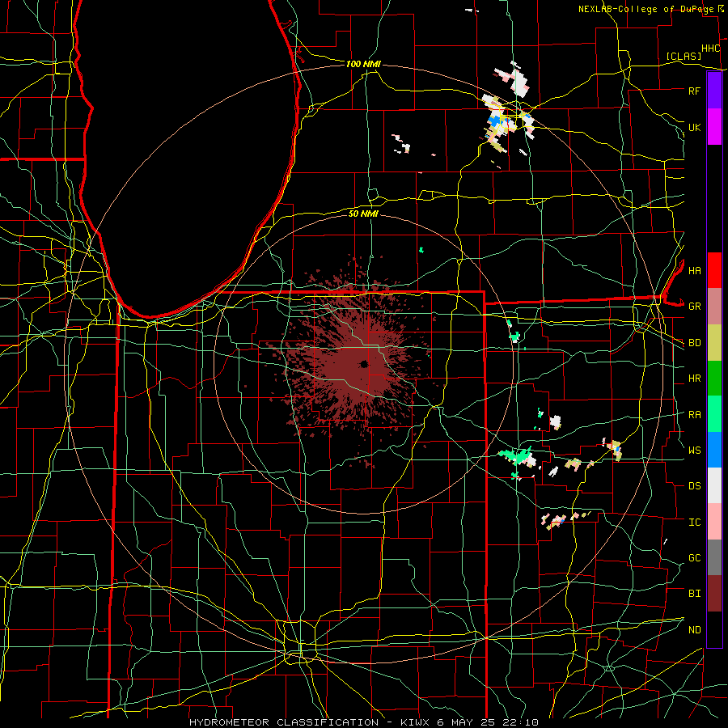Viewport: 728px width, 728px height.
Task: Select the GR graupel color swatch
Action: pyautogui.click(x=714, y=307)
